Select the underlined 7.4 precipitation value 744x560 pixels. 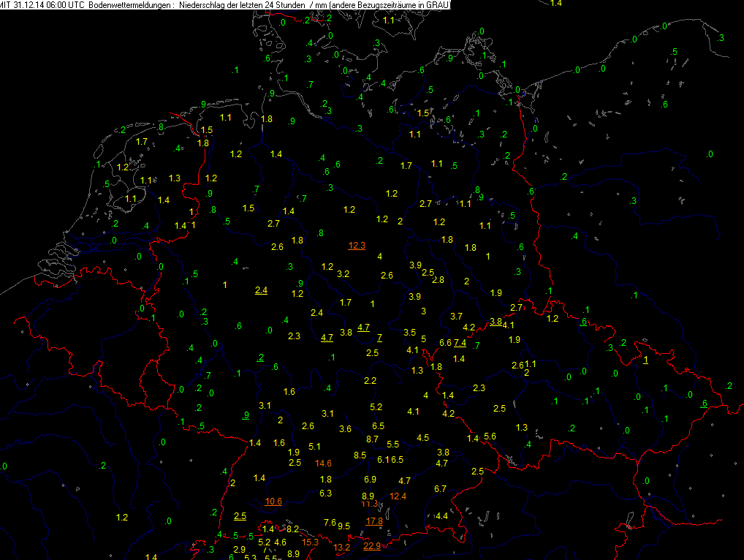tap(460, 342)
